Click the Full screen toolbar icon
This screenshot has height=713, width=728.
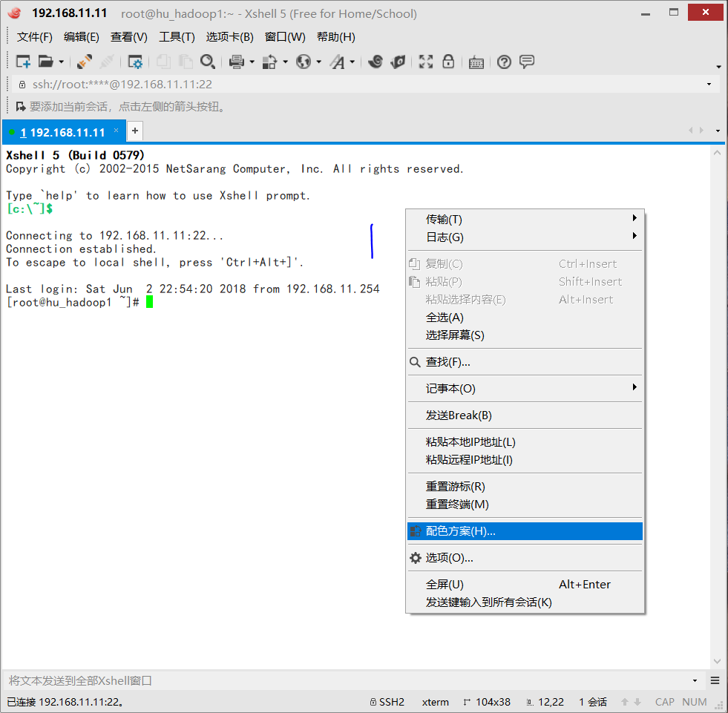pyautogui.click(x=426, y=62)
